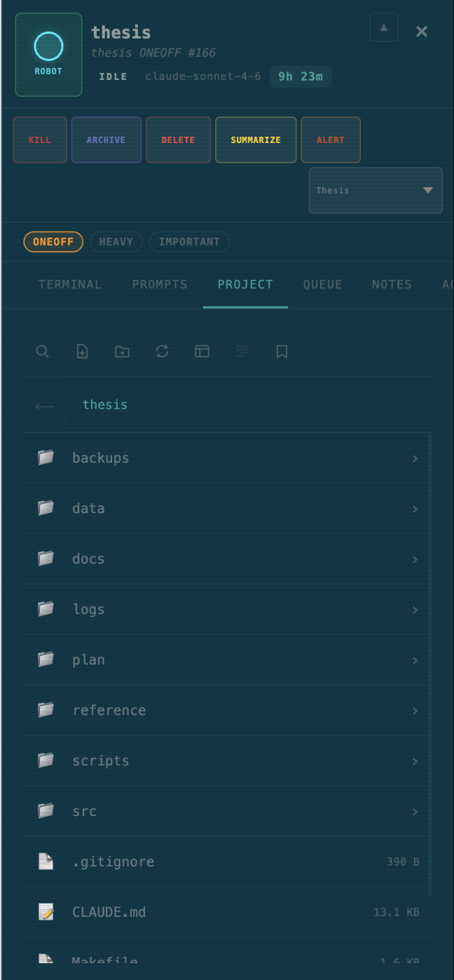454x980 pixels.
Task: Open the Thesis dropdown selector
Action: click(375, 190)
